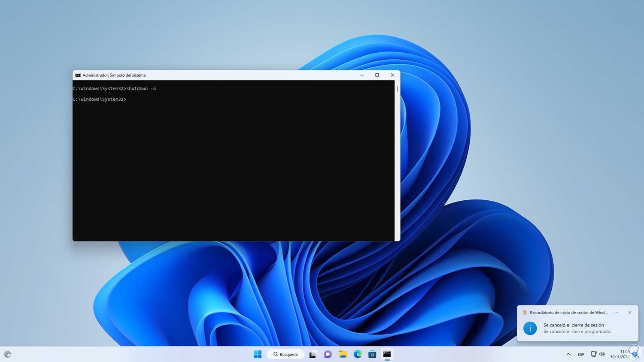
Task: Launch Microsoft Edge from the taskbar
Action: [358, 354]
